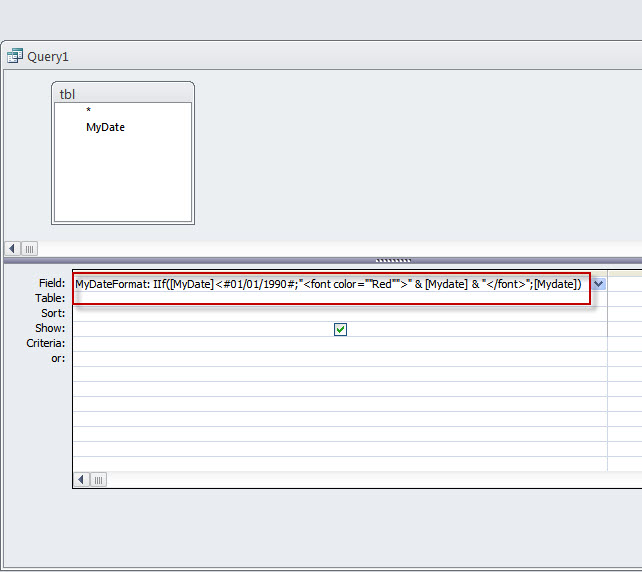Click the Criteria row cell for MyDateFormat

[x=340, y=344]
